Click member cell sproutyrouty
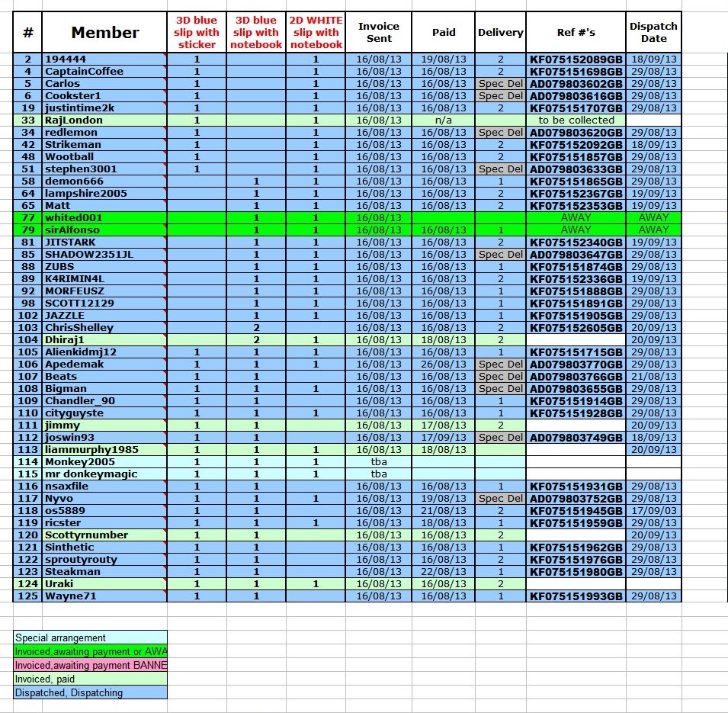The height and width of the screenshot is (713, 728). point(104,560)
